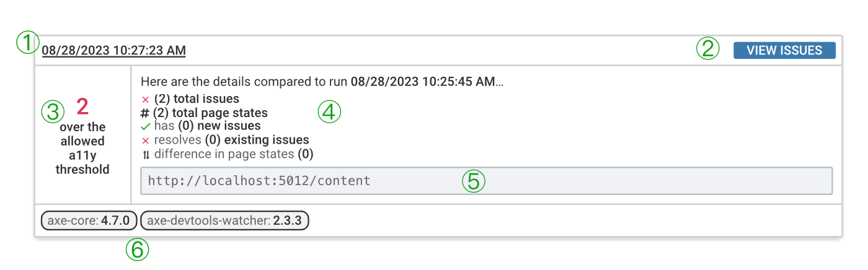Click the '(2) total issues' text
This screenshot has height=270, width=868.
tap(197, 99)
